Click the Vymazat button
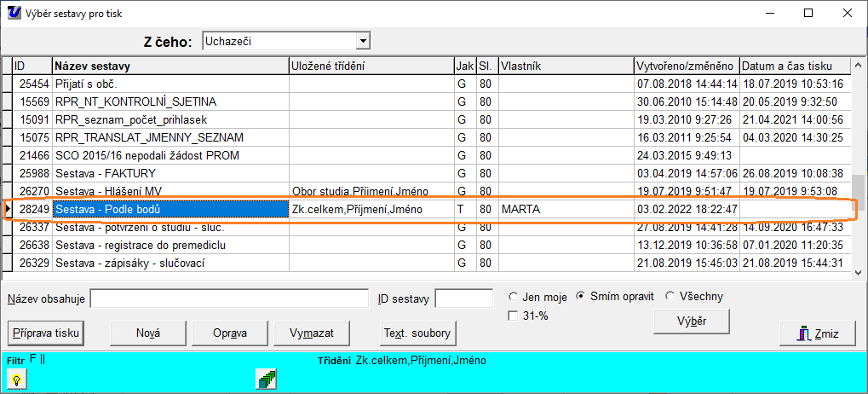Image resolution: width=868 pixels, height=394 pixels. (x=311, y=333)
